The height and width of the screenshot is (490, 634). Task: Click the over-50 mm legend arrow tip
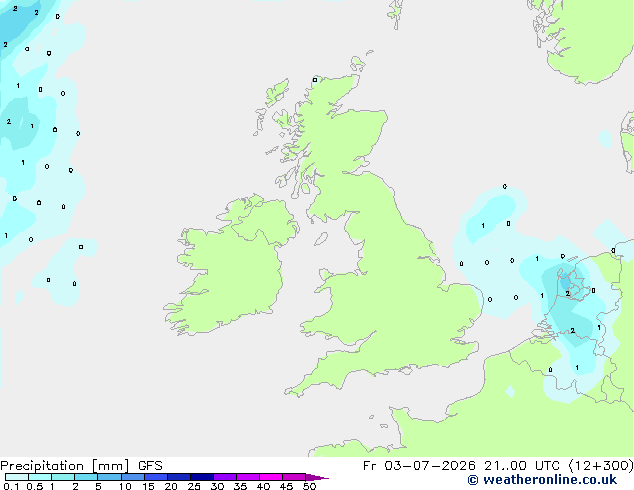pos(317,478)
